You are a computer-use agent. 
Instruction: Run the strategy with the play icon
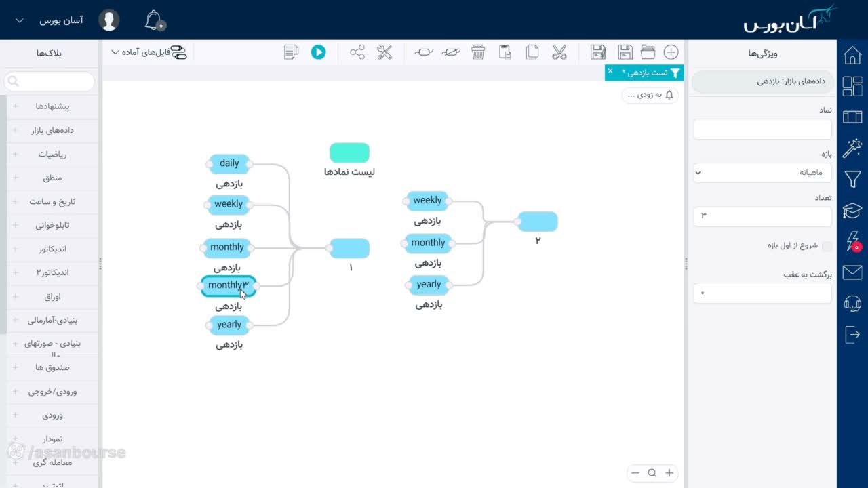[318, 52]
